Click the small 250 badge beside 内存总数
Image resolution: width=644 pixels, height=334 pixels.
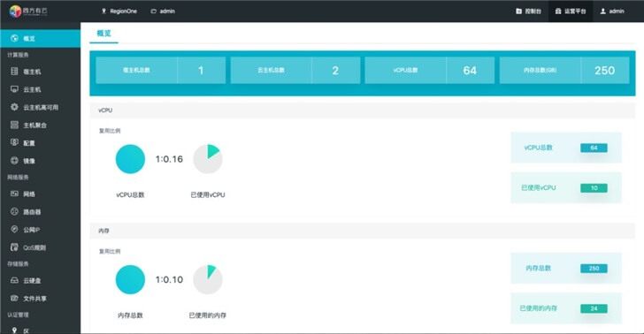pos(594,269)
